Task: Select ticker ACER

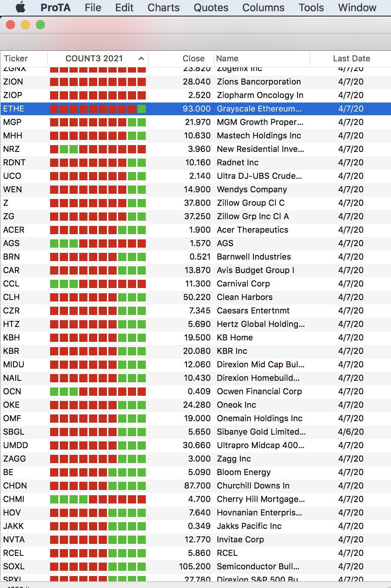Action: [x=14, y=230]
